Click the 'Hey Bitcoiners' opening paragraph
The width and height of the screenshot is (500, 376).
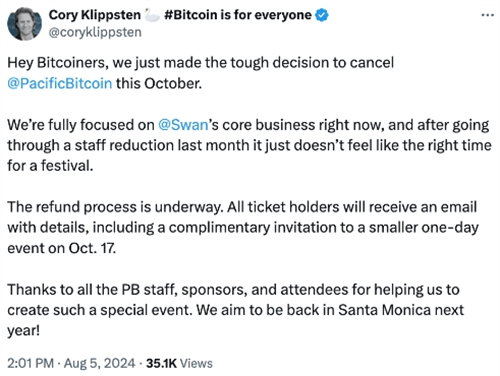point(200,73)
